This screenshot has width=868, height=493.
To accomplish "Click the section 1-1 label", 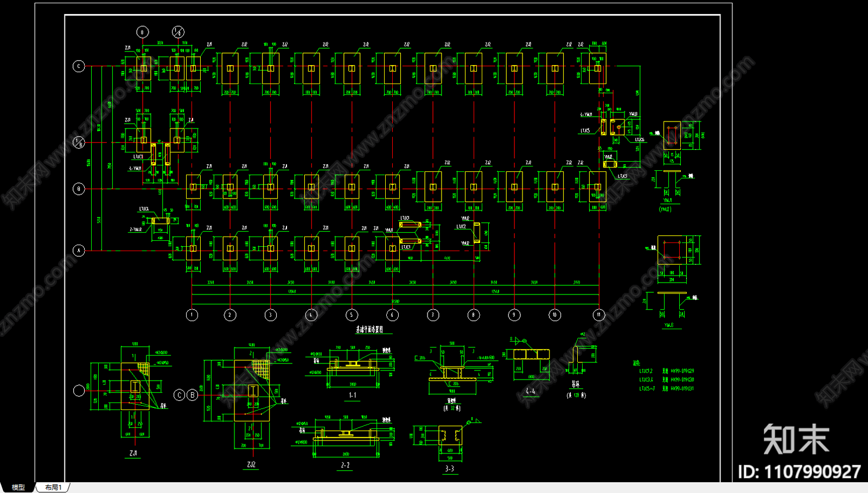I will pos(353,395).
